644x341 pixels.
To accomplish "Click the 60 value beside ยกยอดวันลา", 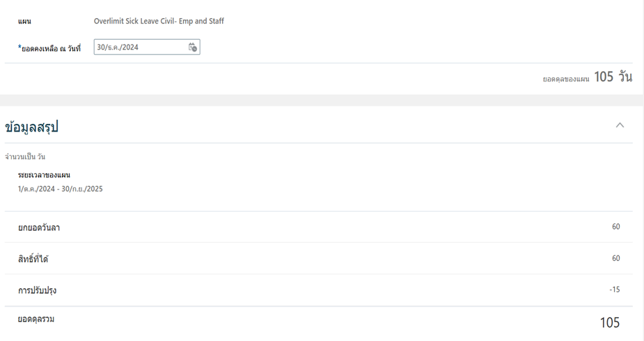I will click(615, 227).
